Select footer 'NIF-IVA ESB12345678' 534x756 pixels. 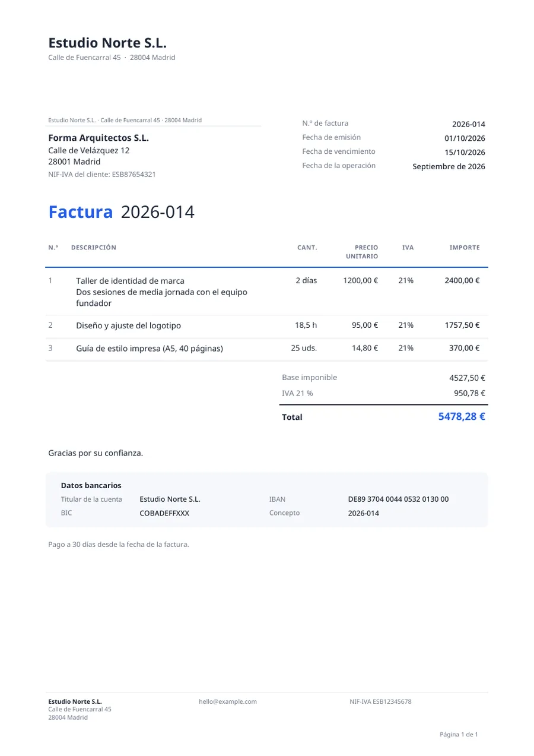click(380, 701)
